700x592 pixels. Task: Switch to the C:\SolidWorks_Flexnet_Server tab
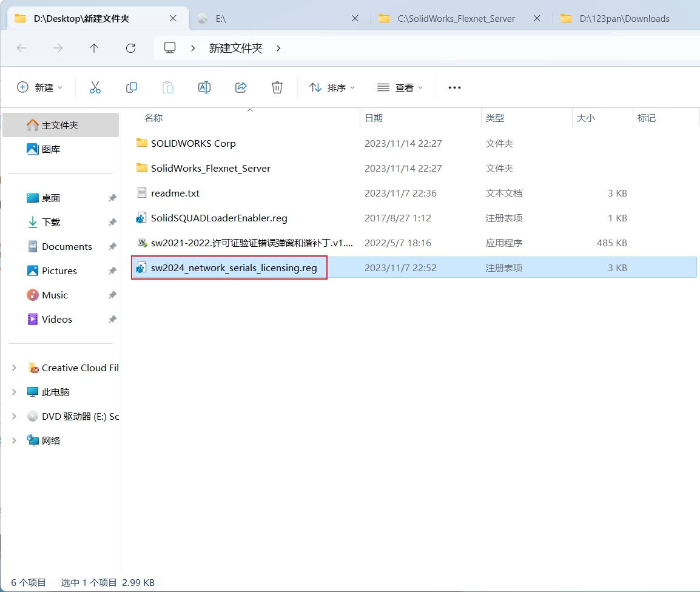pyautogui.click(x=456, y=19)
